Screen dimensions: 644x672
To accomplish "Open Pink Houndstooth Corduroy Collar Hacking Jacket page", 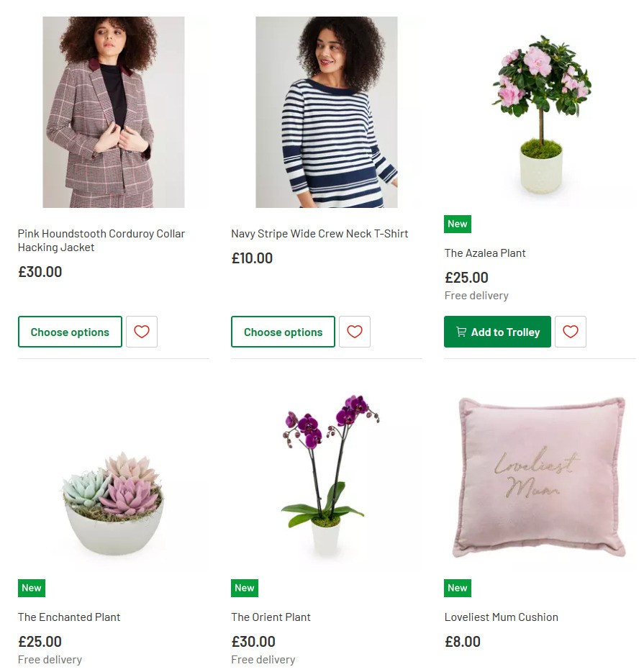I will pyautogui.click(x=101, y=240).
